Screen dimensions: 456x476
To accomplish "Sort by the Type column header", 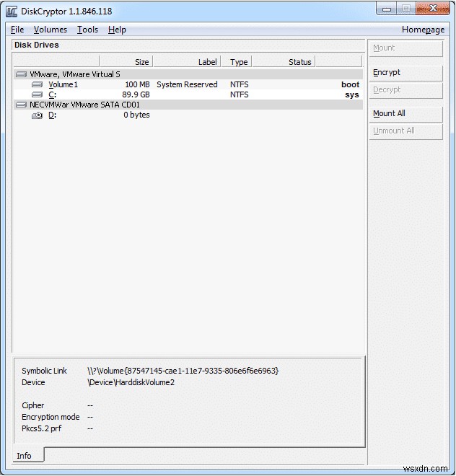I will pos(237,61).
